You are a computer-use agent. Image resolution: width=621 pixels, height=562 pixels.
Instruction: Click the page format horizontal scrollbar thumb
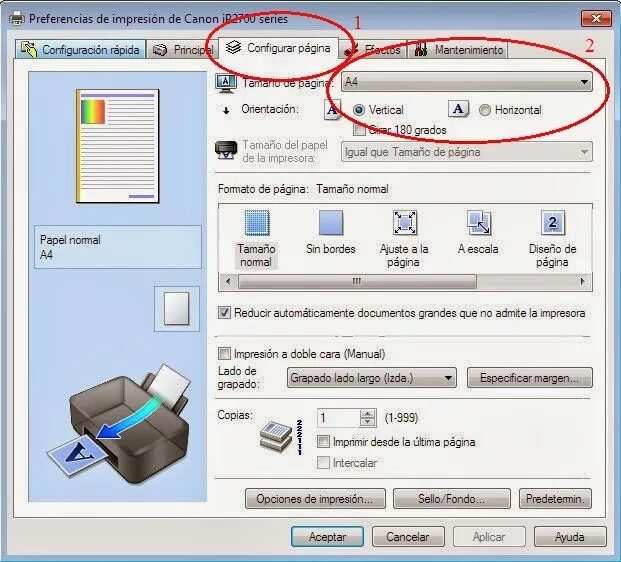[x=357, y=282]
